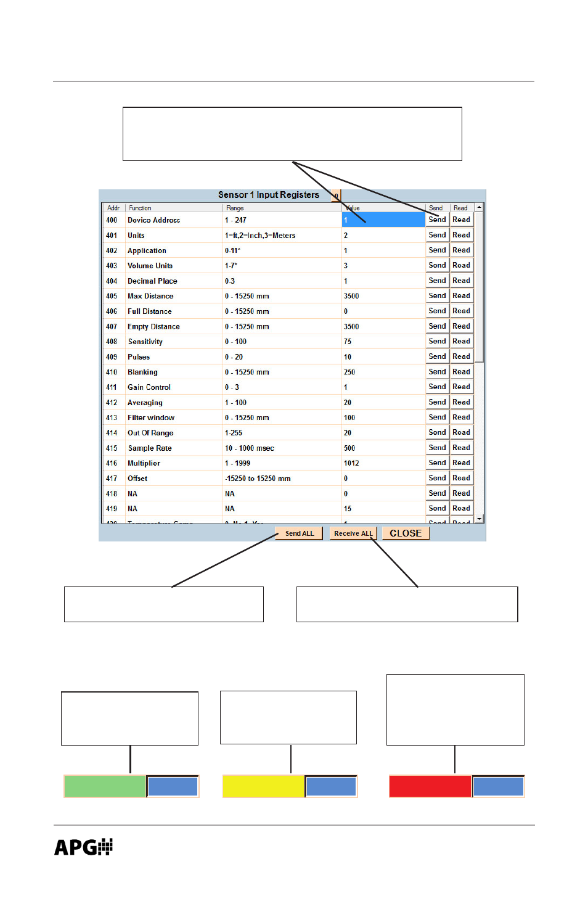
Task: Send the Max Distance value
Action: pyautogui.click(x=437, y=295)
